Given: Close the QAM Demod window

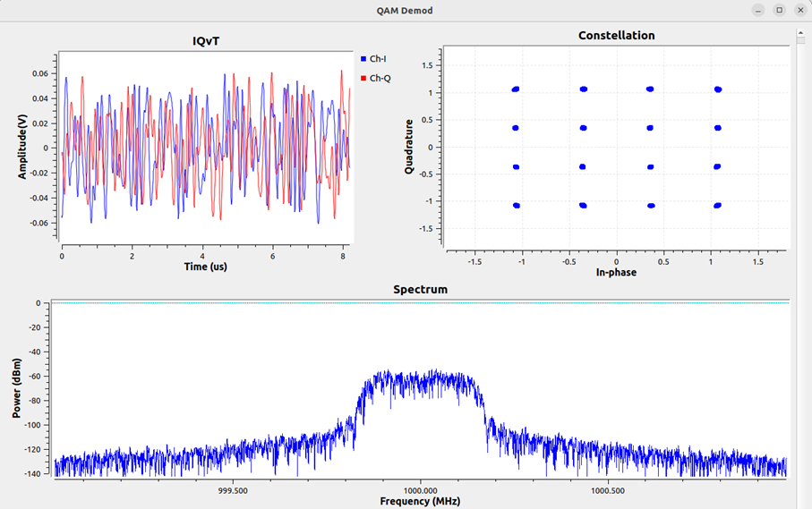Looking at the screenshot, I should [x=799, y=10].
